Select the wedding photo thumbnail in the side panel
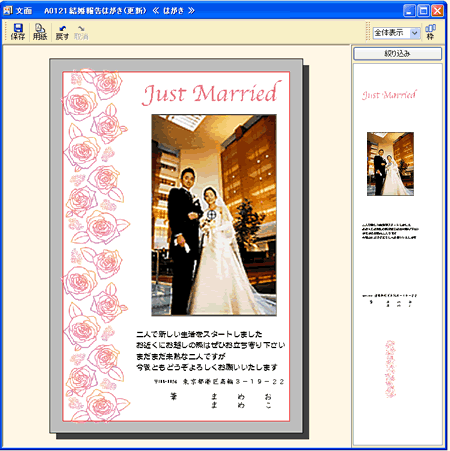 pyautogui.click(x=390, y=164)
